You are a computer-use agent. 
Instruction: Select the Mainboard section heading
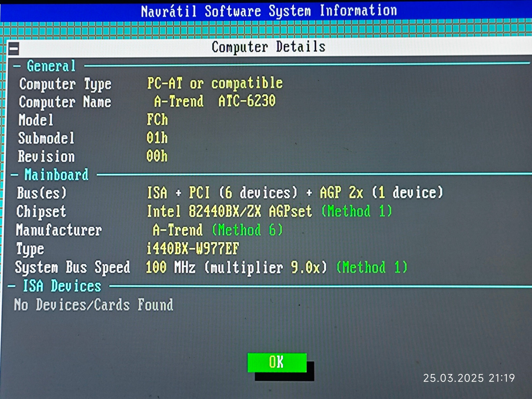pos(56,175)
